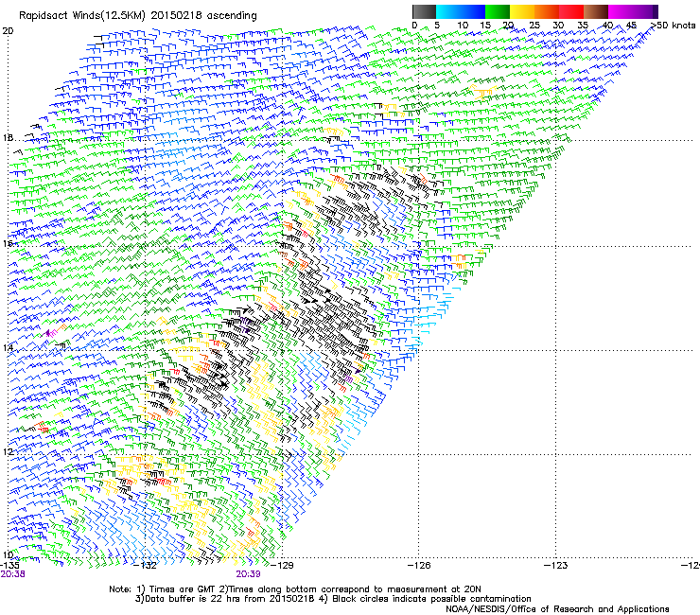Click legend tick label '25'
This screenshot has height=615, width=700.
click(534, 26)
